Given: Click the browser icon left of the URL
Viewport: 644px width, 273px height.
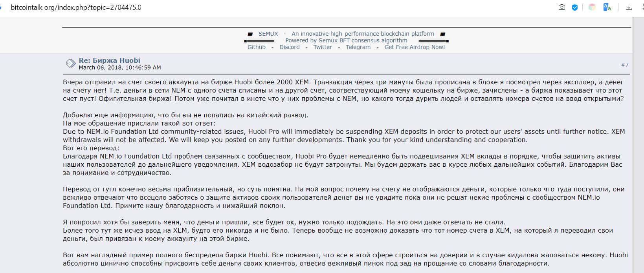Looking at the screenshot, I should click(1, 7).
